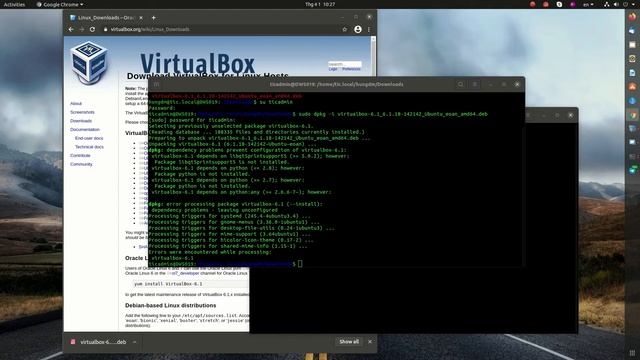Open a new Chrome tab with plus

tap(153, 18)
